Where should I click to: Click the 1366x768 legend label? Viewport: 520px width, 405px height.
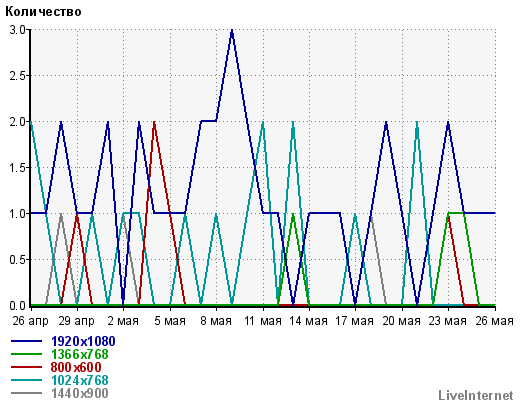point(80,354)
